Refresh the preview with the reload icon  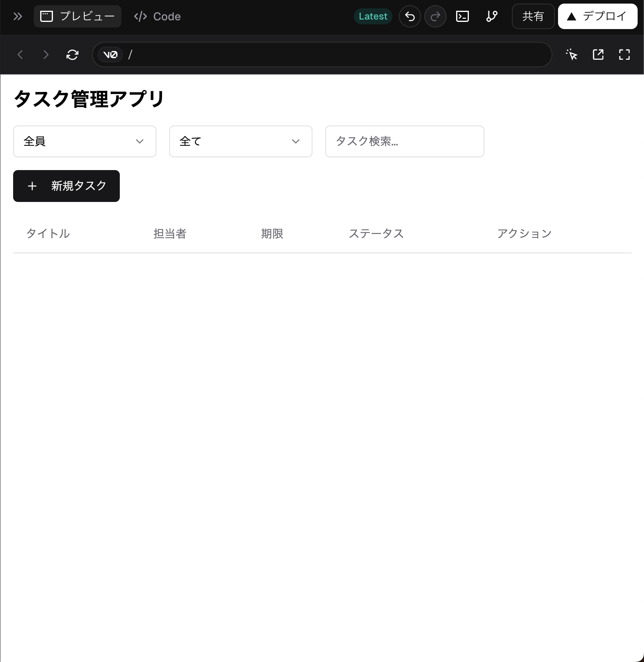[x=72, y=55]
